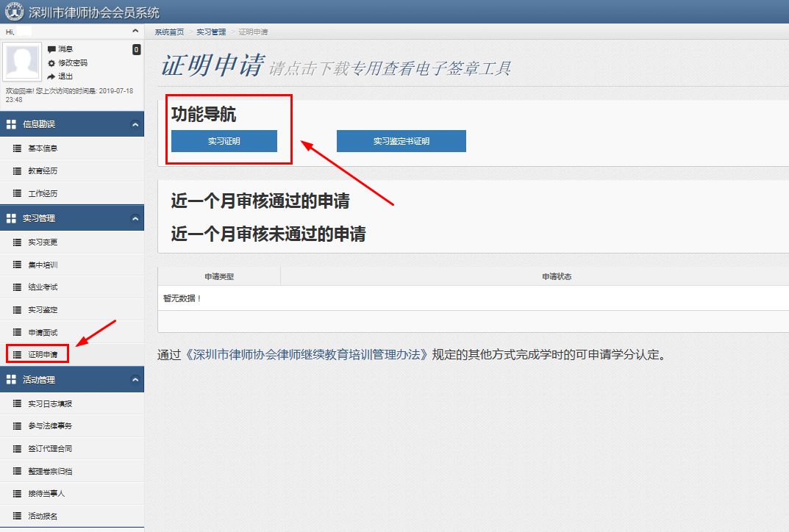The image size is (789, 532).
Task: Click the 退出 logout icon
Action: click(x=51, y=76)
